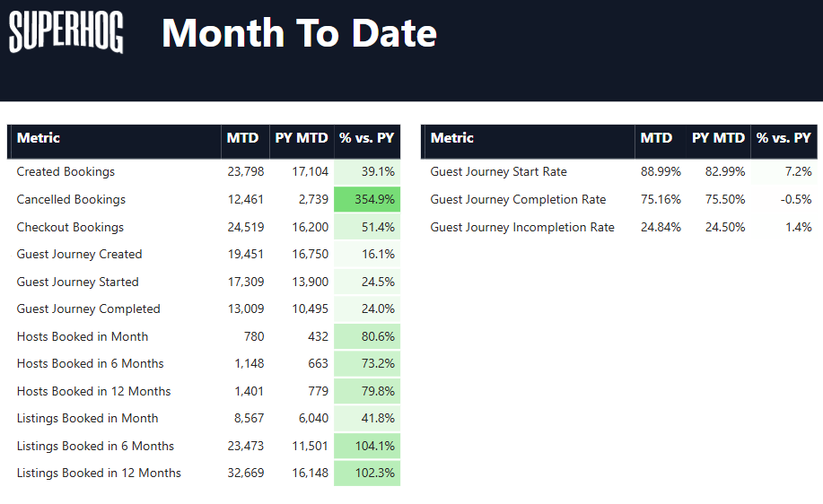Click the green 80.6% change cell
823x504 pixels.
tap(367, 337)
